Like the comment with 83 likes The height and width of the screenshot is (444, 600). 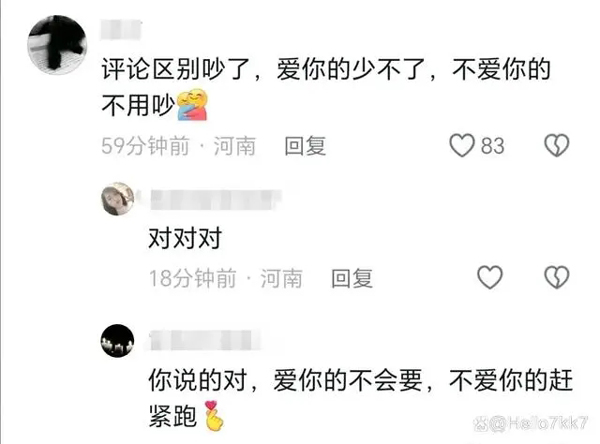(461, 145)
